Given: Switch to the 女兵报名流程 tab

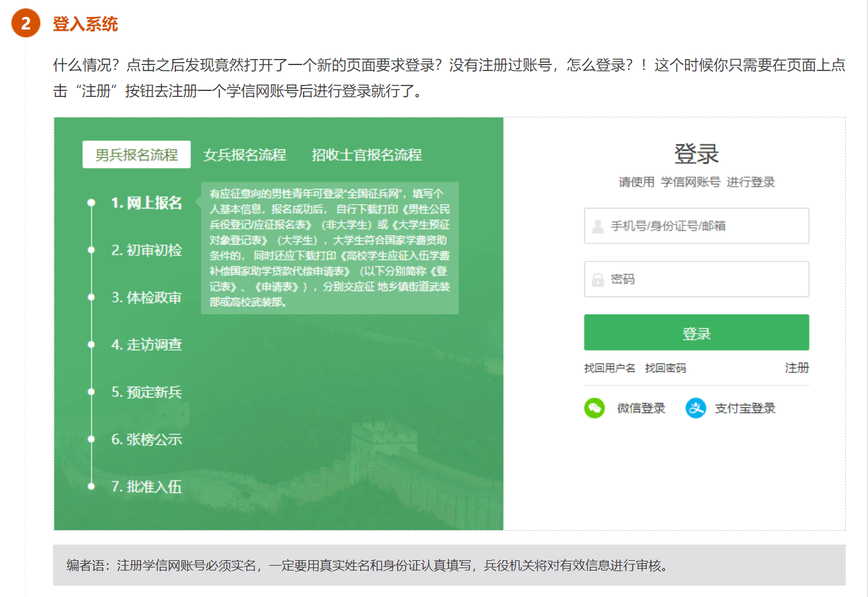Looking at the screenshot, I should pyautogui.click(x=245, y=155).
